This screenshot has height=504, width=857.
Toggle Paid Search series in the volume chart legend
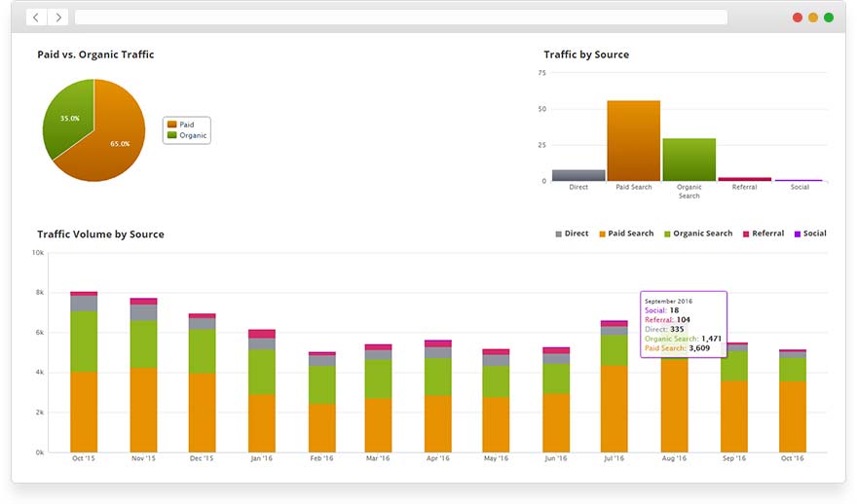click(x=626, y=234)
